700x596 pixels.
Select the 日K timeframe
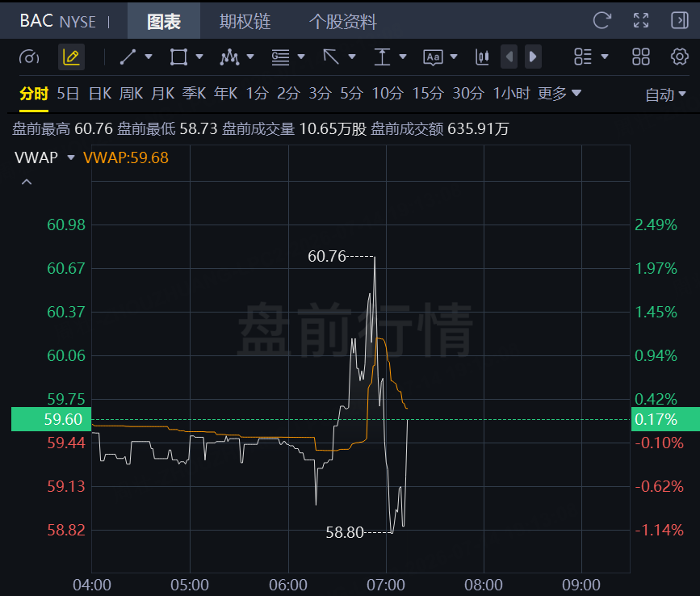pyautogui.click(x=100, y=94)
